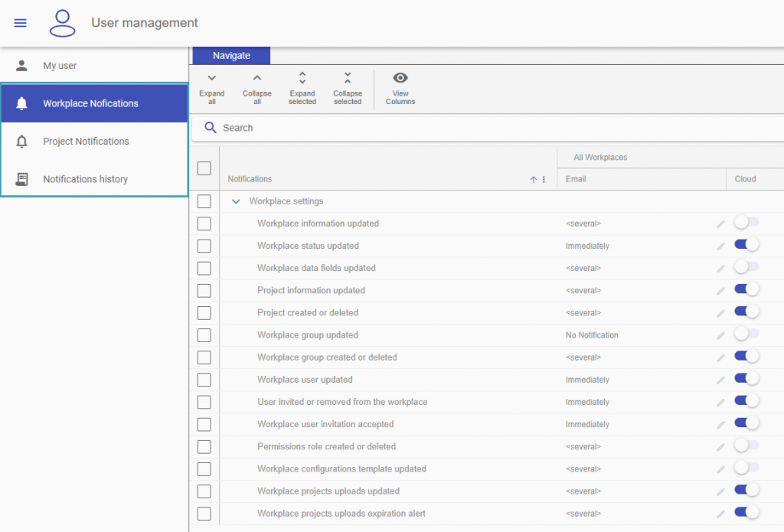Open the hamburger main menu
Image resolution: width=784 pixels, height=532 pixels.
[20, 23]
